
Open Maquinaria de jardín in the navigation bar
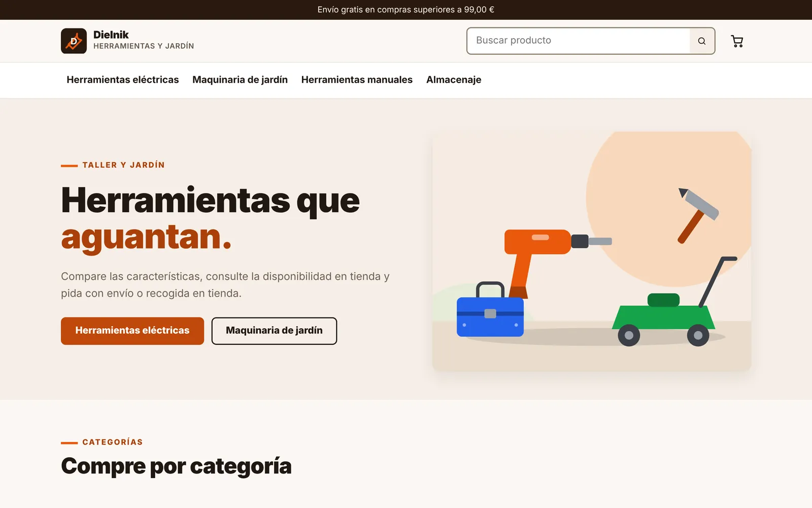pos(240,80)
